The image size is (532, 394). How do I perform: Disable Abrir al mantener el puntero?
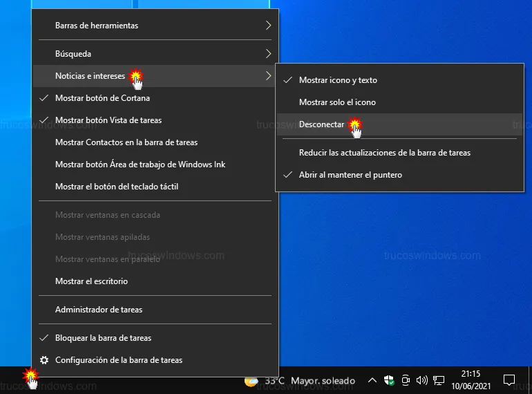click(350, 175)
